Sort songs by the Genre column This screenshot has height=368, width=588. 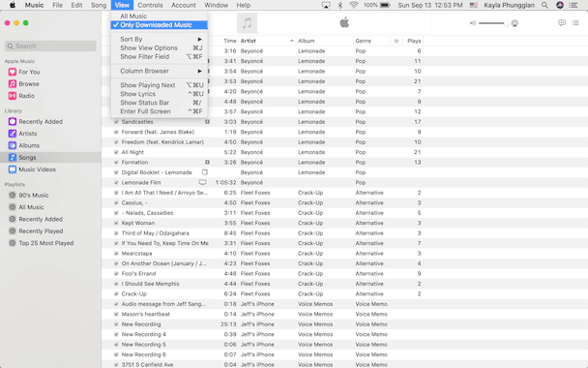point(371,41)
